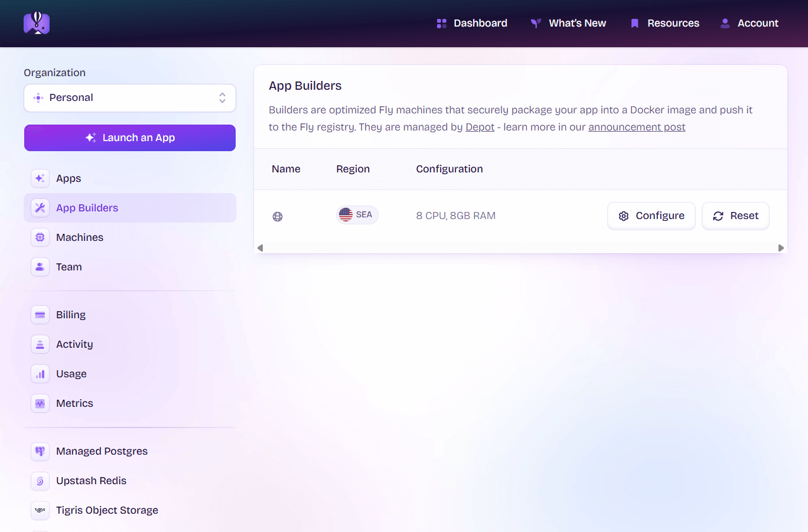The image size is (808, 532).
Task: Click the Configuration column header
Action: (x=449, y=169)
